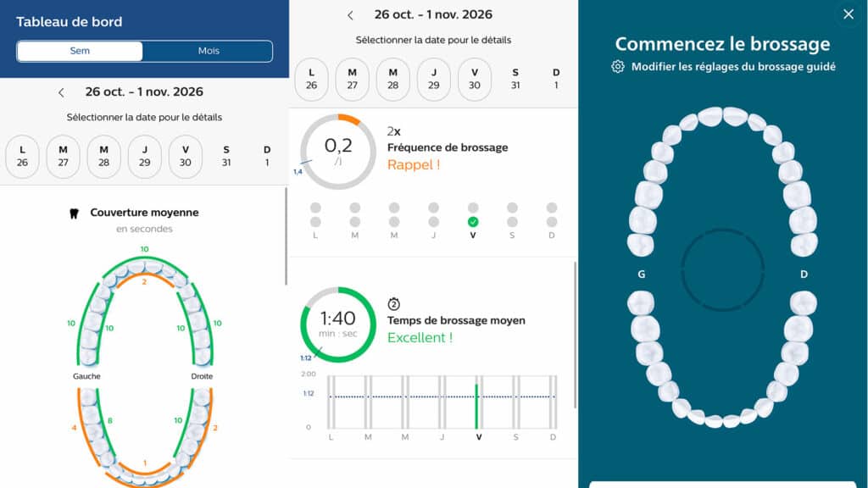The height and width of the screenshot is (488, 868).
Task: Switch to Mois view
Action: tap(209, 51)
